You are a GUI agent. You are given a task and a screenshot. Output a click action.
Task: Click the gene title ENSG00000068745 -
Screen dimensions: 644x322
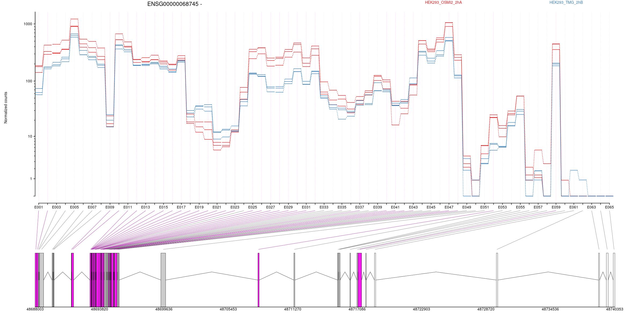(x=175, y=4)
